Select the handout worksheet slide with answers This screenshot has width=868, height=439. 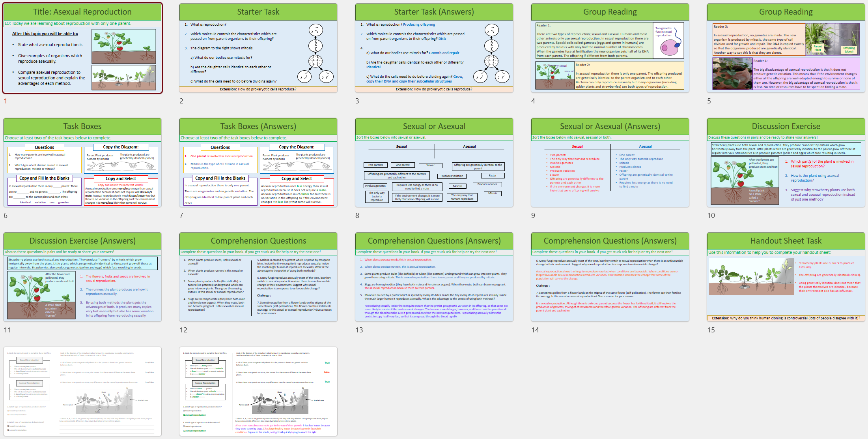click(x=258, y=392)
